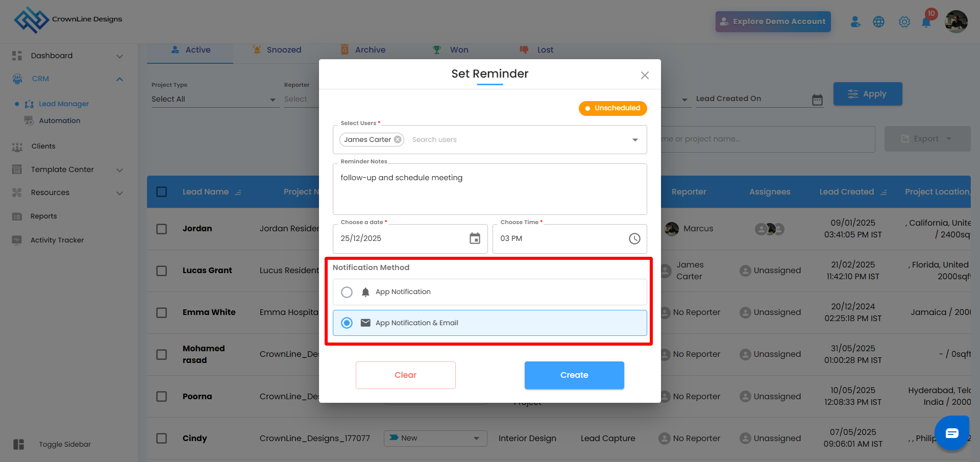Open the date picker calendar icon
The width and height of the screenshot is (980, 462).
(x=475, y=238)
